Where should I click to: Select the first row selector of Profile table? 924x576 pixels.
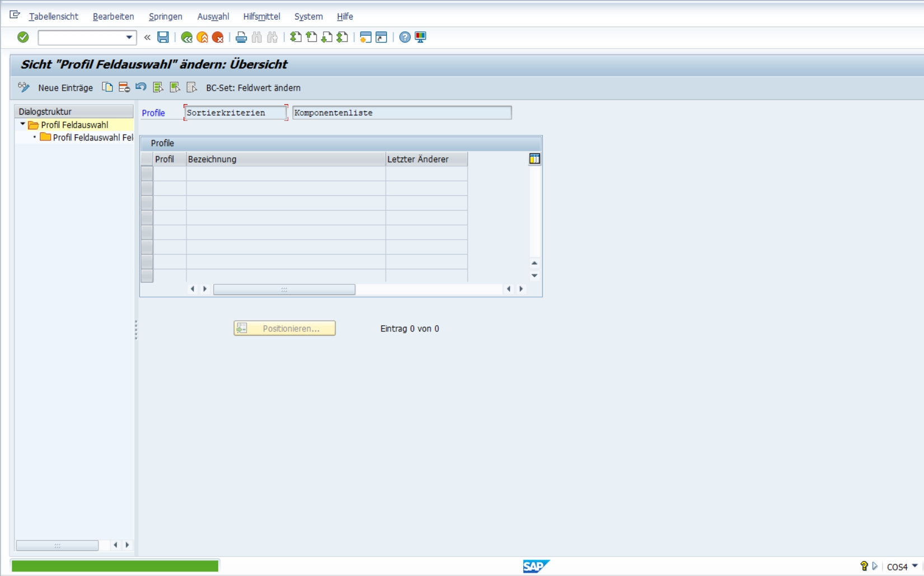[x=147, y=174]
